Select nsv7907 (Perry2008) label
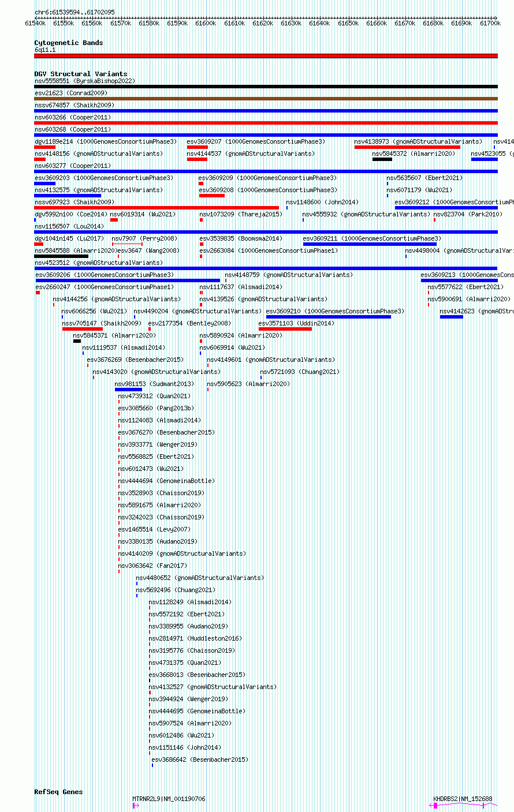Screen dimensions: 514x812 coord(145,238)
